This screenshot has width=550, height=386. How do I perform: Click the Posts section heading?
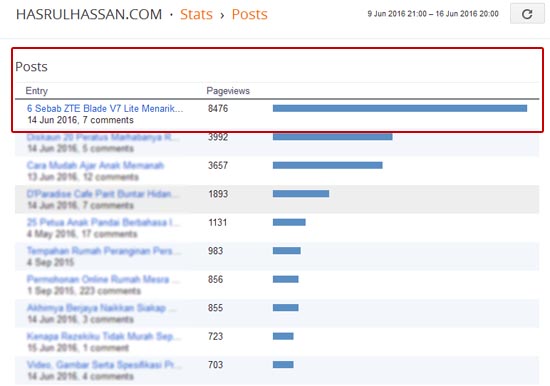coord(31,67)
